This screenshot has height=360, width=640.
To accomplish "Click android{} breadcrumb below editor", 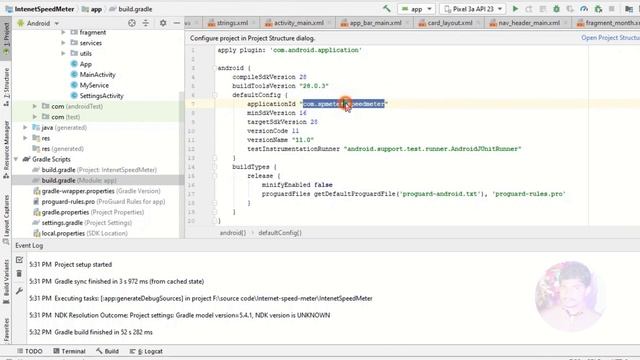I will 233,233.
